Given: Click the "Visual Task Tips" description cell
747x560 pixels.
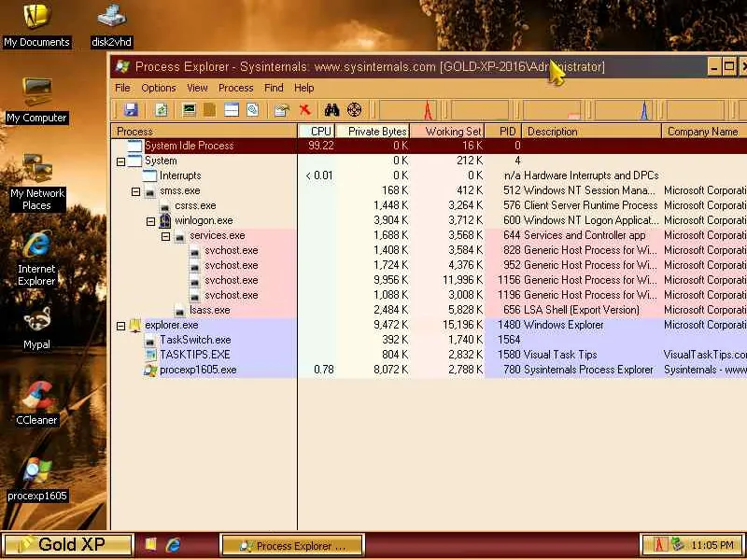Looking at the screenshot, I should pyautogui.click(x=560, y=355).
